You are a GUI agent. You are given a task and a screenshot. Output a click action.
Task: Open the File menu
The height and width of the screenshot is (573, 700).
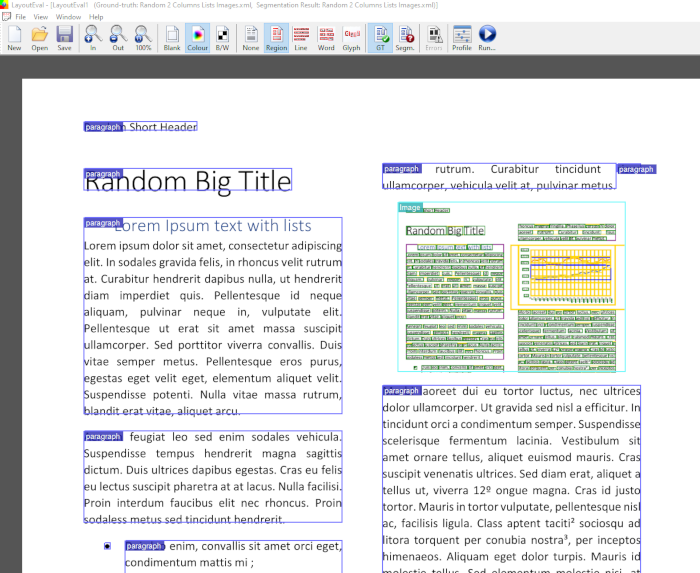tap(20, 17)
